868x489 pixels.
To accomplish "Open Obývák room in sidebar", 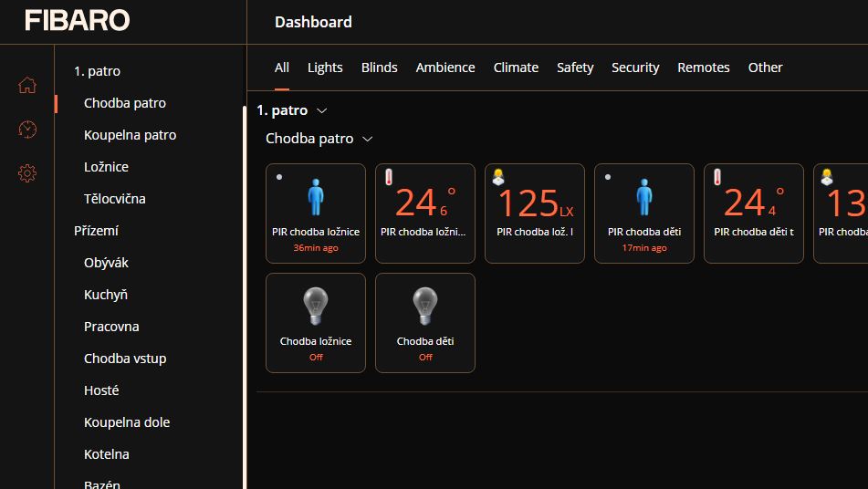I will (x=106, y=263).
